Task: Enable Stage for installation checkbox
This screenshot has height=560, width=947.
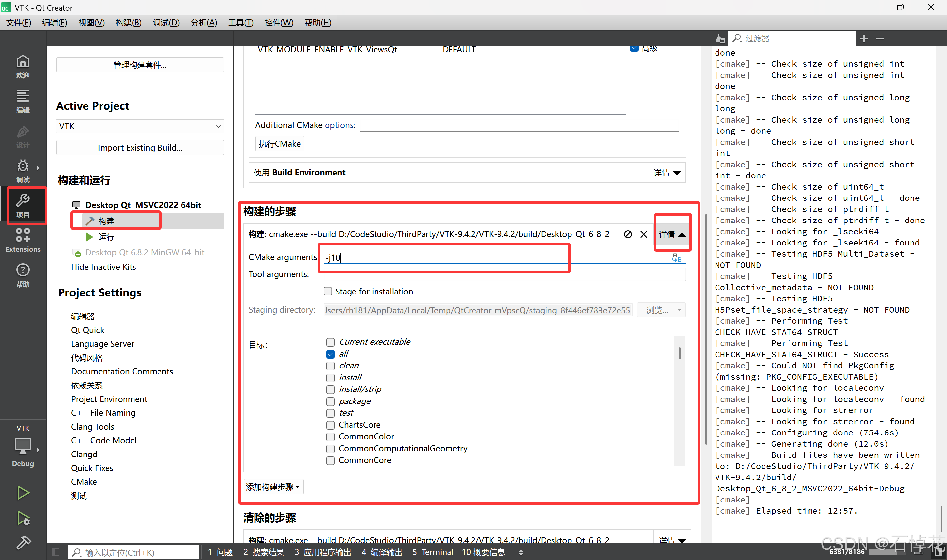Action: pos(328,291)
